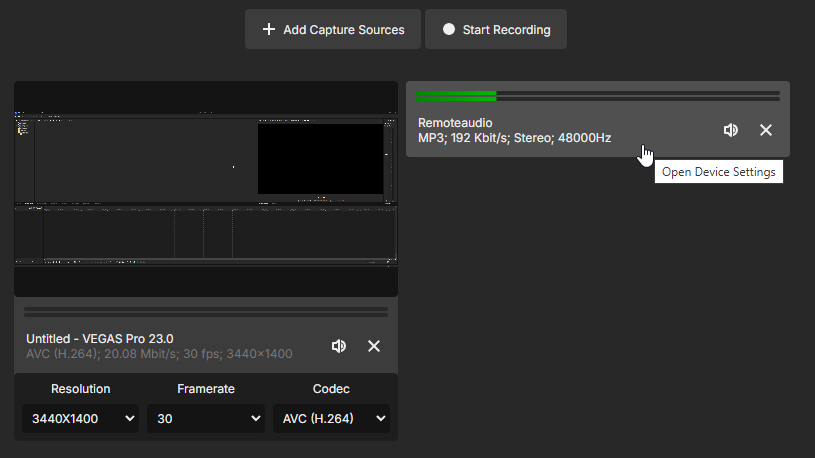
Task: Open the Codec dropdown showing AVC (H.264)
Action: point(331,419)
